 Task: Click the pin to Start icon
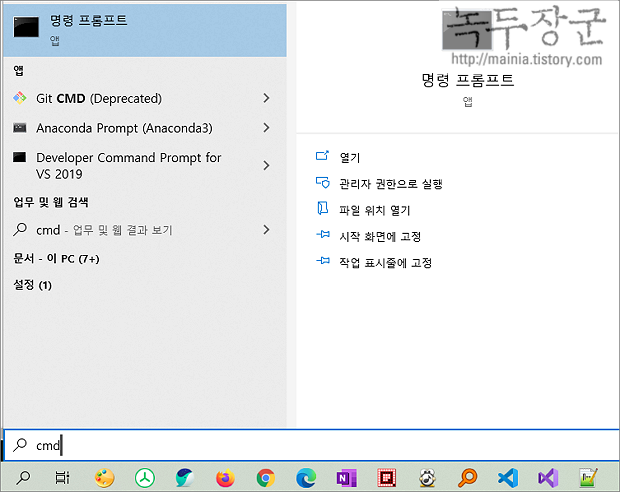(323, 235)
